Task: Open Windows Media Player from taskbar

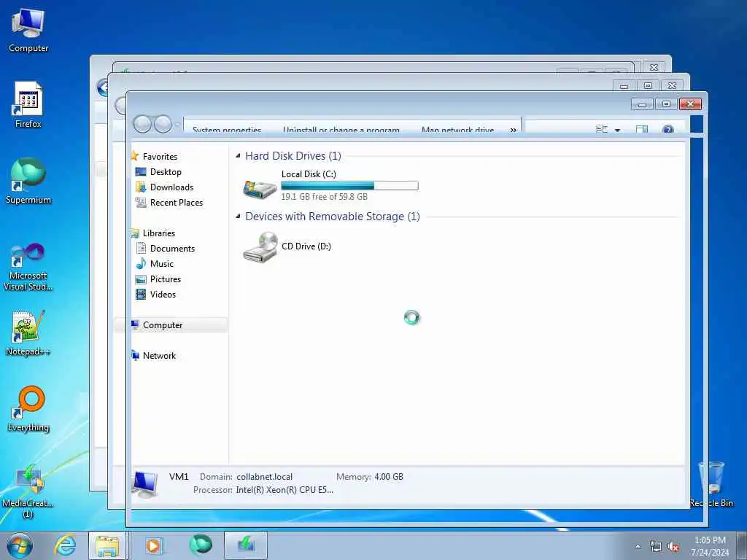Action: 154,545
